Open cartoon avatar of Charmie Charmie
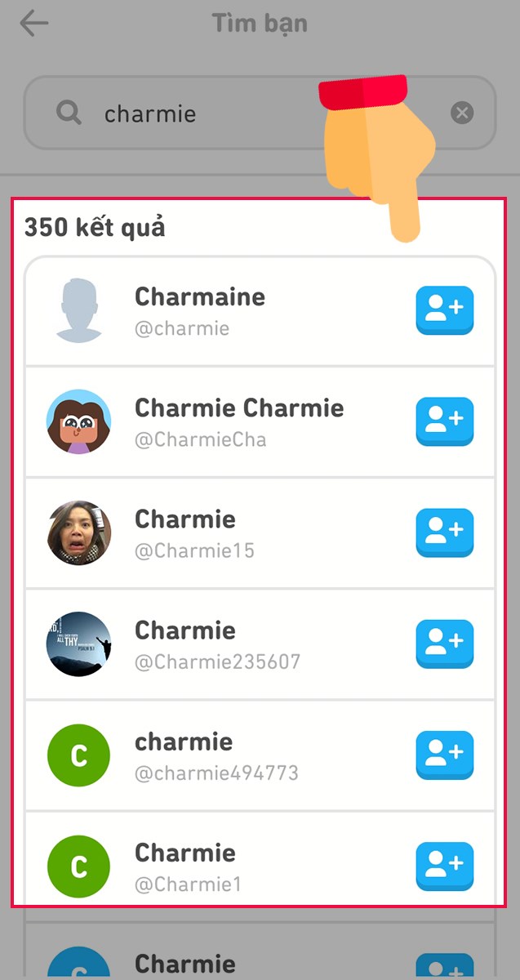 78,421
